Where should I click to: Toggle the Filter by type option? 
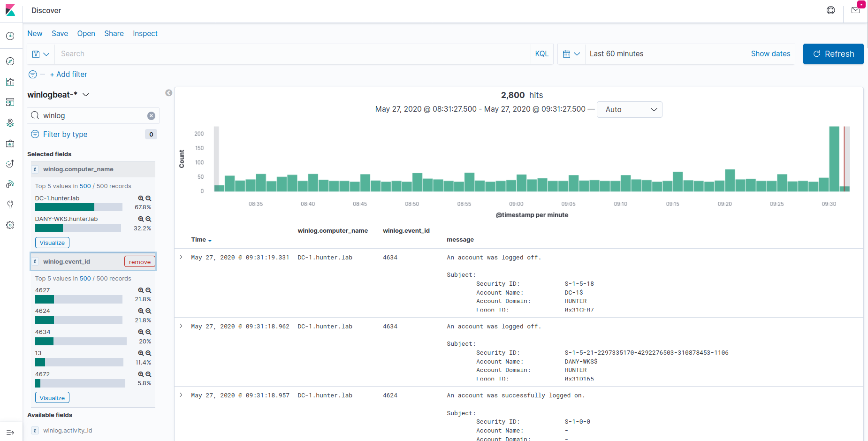tap(65, 135)
